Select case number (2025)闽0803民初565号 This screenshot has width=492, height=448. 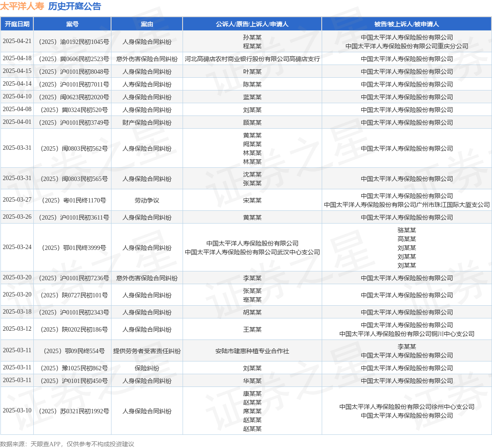[x=74, y=179]
